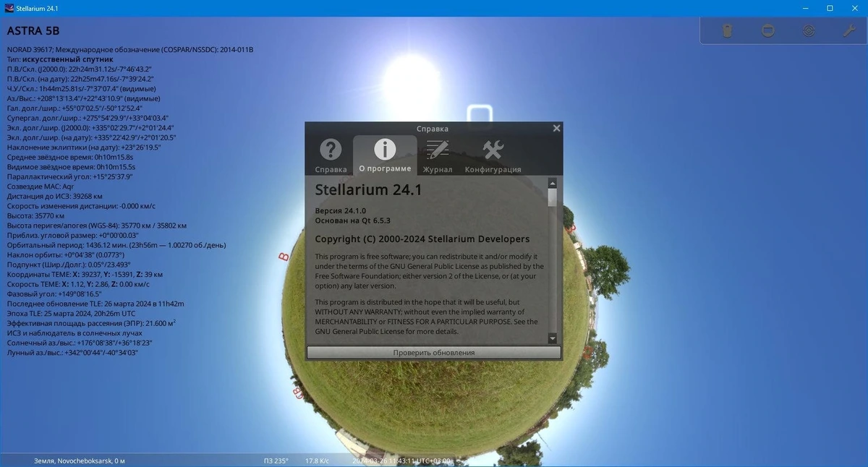The height and width of the screenshot is (467, 868).
Task: Click the scrollbar down arrow in About text
Action: 553,338
